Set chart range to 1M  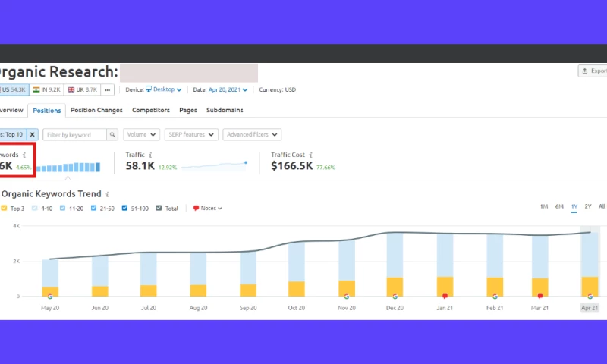(544, 206)
